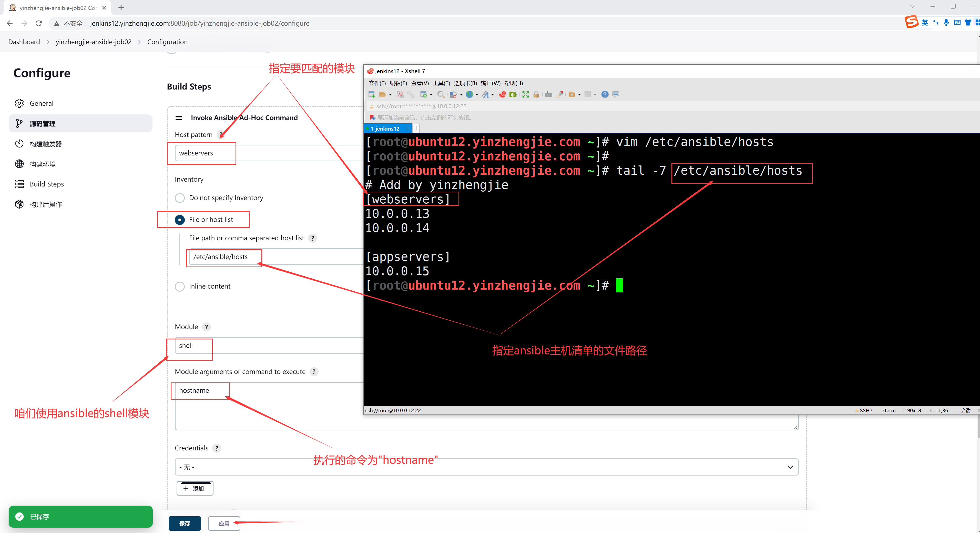Choose the "Inline content" radio option
Image resolution: width=980 pixels, height=533 pixels.
tap(180, 286)
